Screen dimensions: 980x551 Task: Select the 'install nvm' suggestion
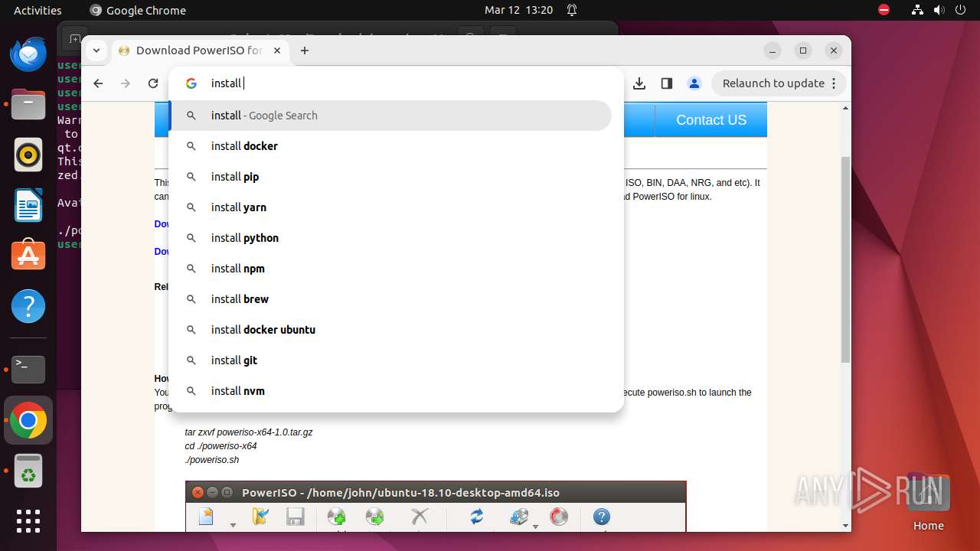[x=390, y=391]
